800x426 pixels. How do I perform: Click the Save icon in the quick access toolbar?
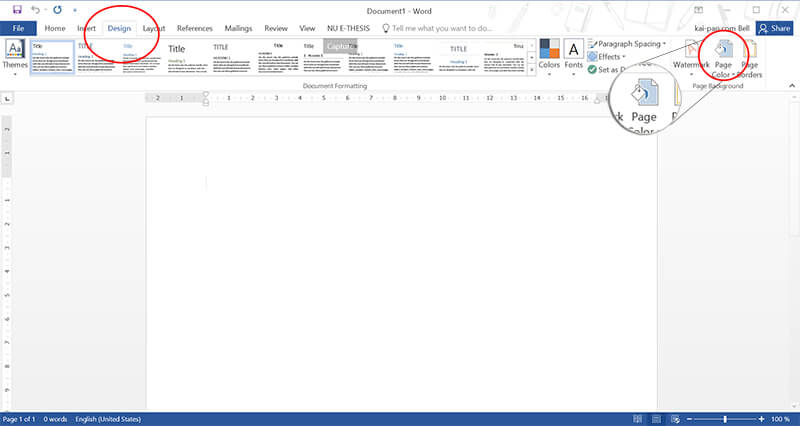[x=17, y=10]
